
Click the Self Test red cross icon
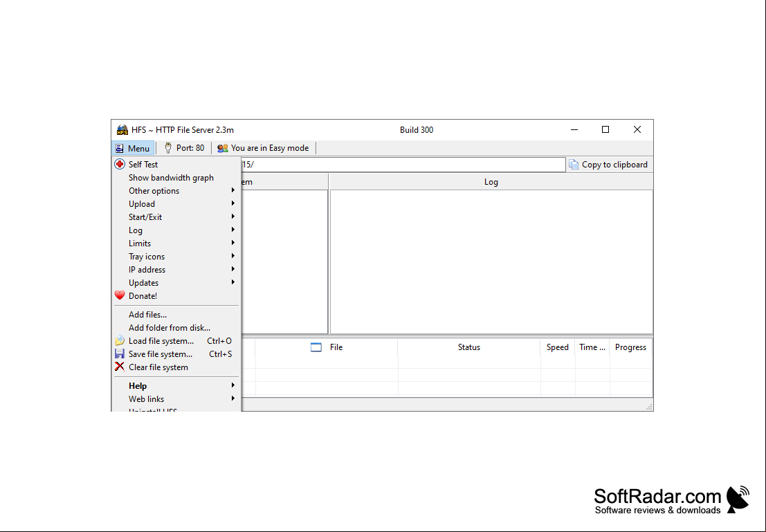click(x=120, y=164)
